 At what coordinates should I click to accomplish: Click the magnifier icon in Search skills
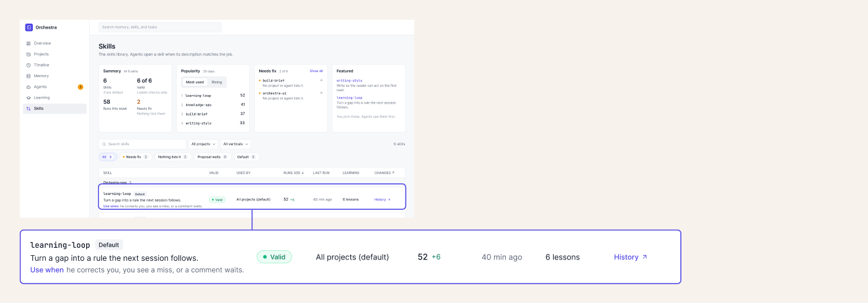[x=104, y=144]
